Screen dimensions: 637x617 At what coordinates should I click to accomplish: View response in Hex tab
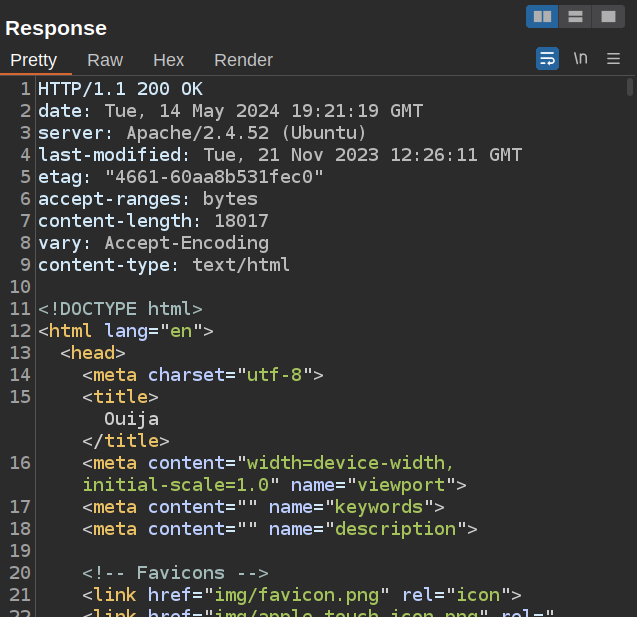pos(168,60)
